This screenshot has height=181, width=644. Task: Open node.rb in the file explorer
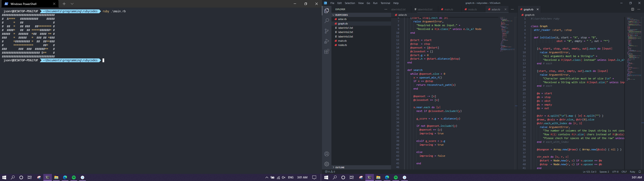(x=342, y=45)
